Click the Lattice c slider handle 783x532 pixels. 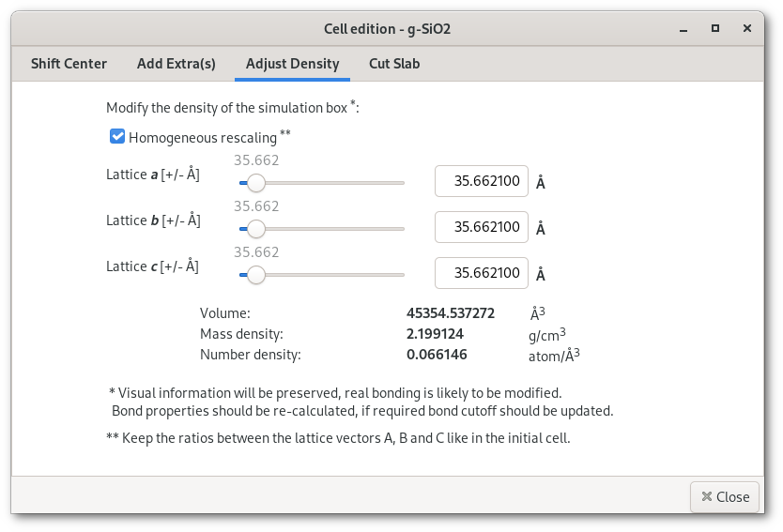255,275
